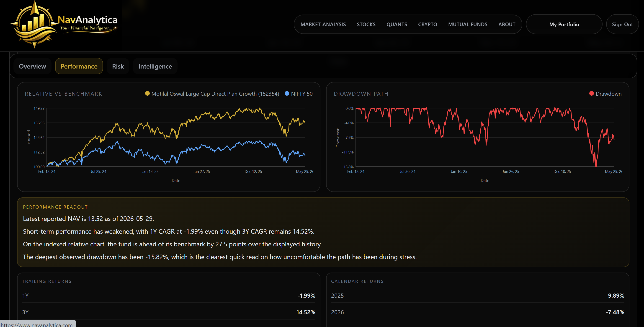Click the Motilal Oswal Large Cap legend label
644x327 pixels.
[x=215, y=94]
